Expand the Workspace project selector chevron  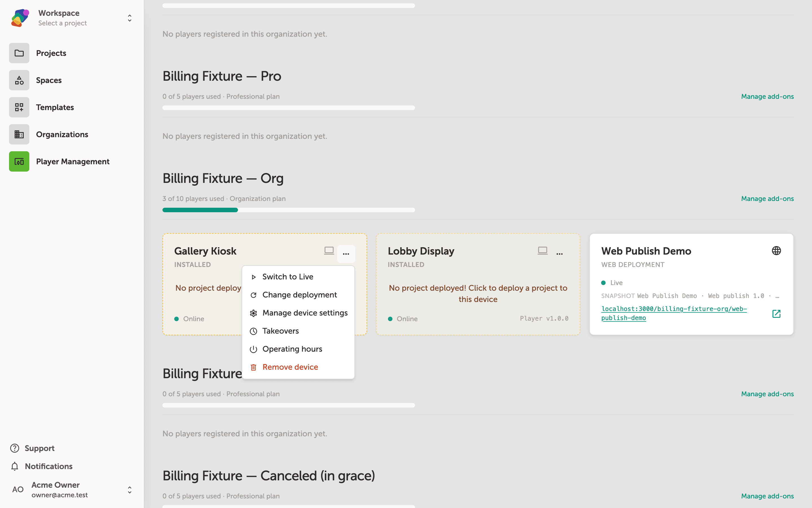coord(129,18)
